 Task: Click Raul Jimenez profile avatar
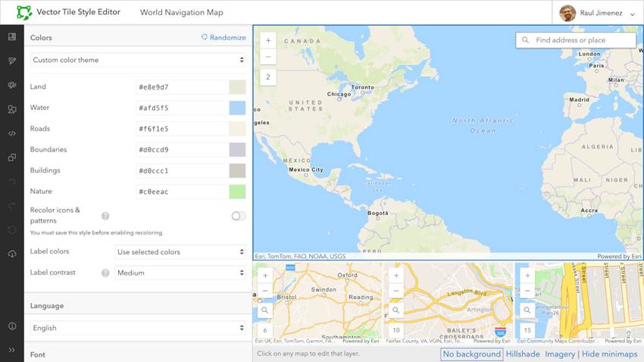[x=567, y=13]
